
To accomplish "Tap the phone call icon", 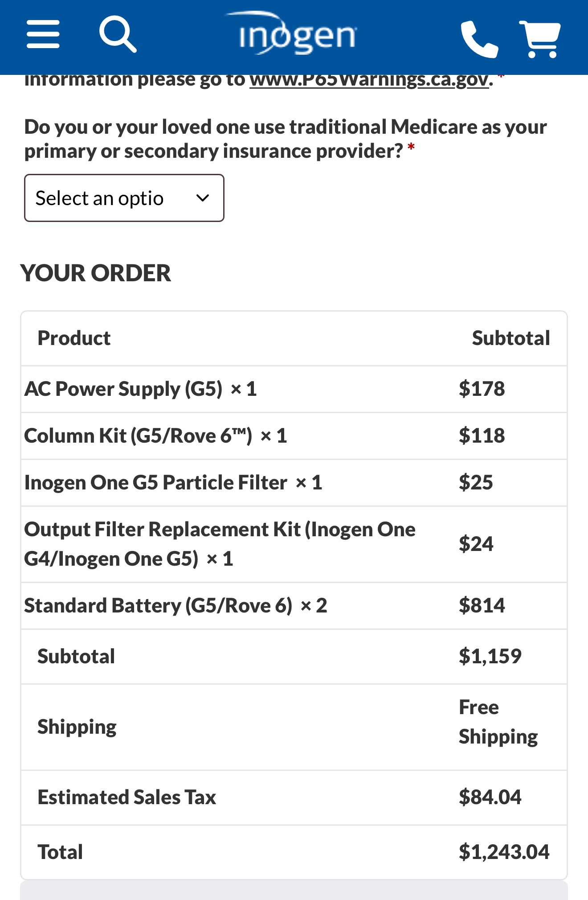I will (x=479, y=39).
